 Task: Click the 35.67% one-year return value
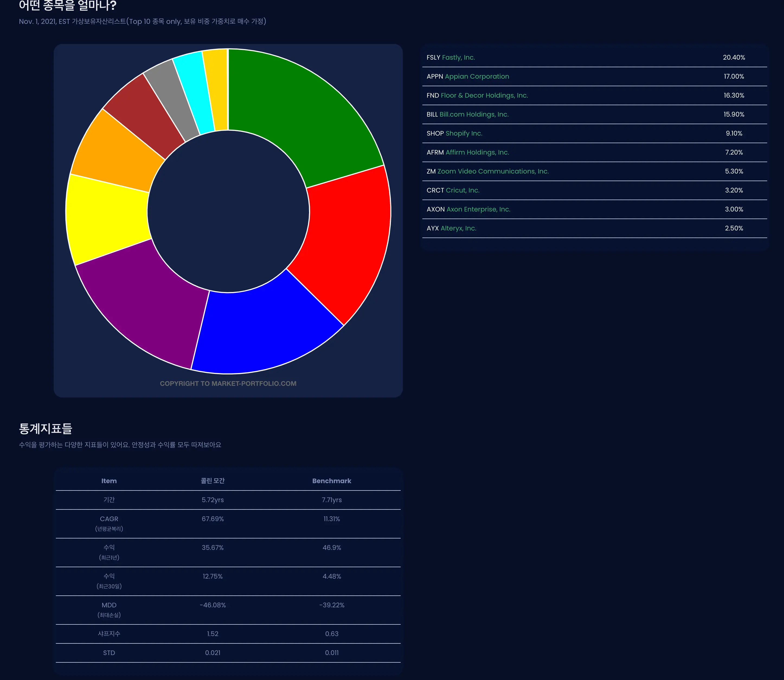click(x=213, y=548)
